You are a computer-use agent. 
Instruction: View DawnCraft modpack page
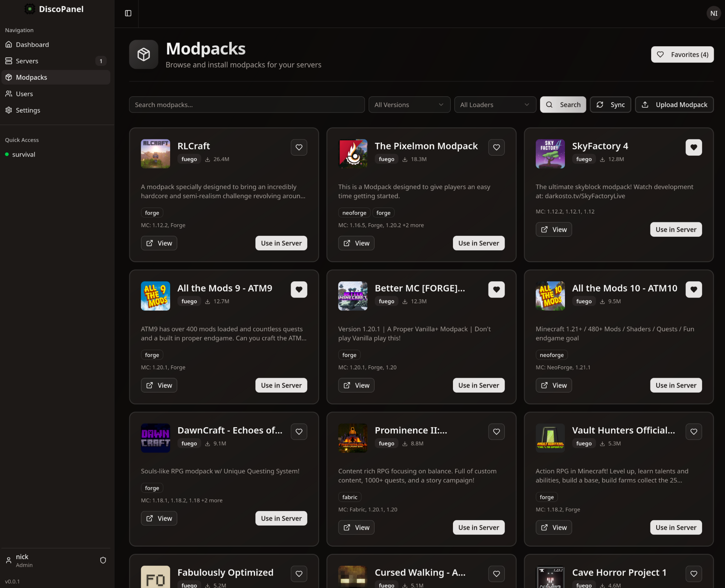159,519
